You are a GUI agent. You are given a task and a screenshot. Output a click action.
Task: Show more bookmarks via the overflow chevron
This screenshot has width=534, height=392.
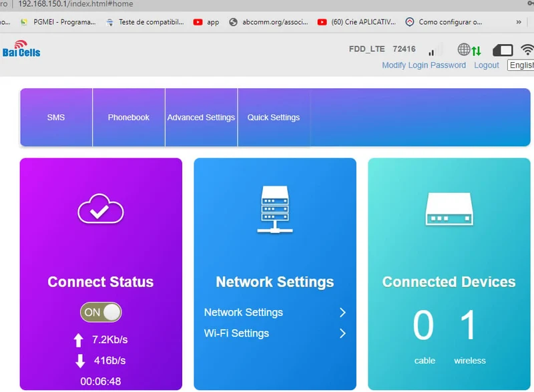point(519,22)
